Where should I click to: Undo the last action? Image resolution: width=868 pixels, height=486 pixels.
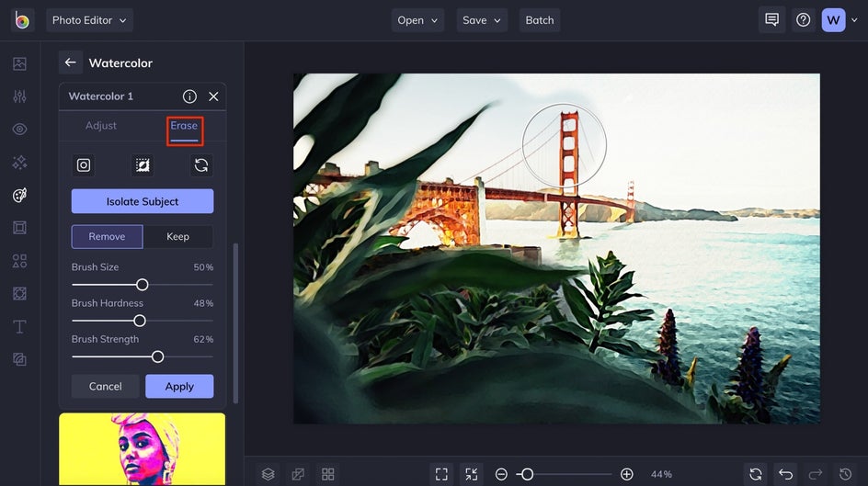[785, 474]
